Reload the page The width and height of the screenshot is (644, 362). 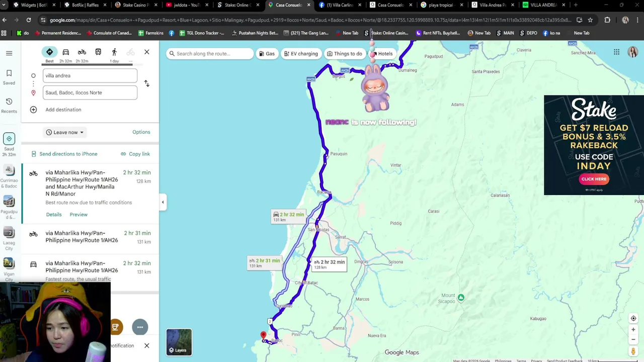(x=29, y=20)
